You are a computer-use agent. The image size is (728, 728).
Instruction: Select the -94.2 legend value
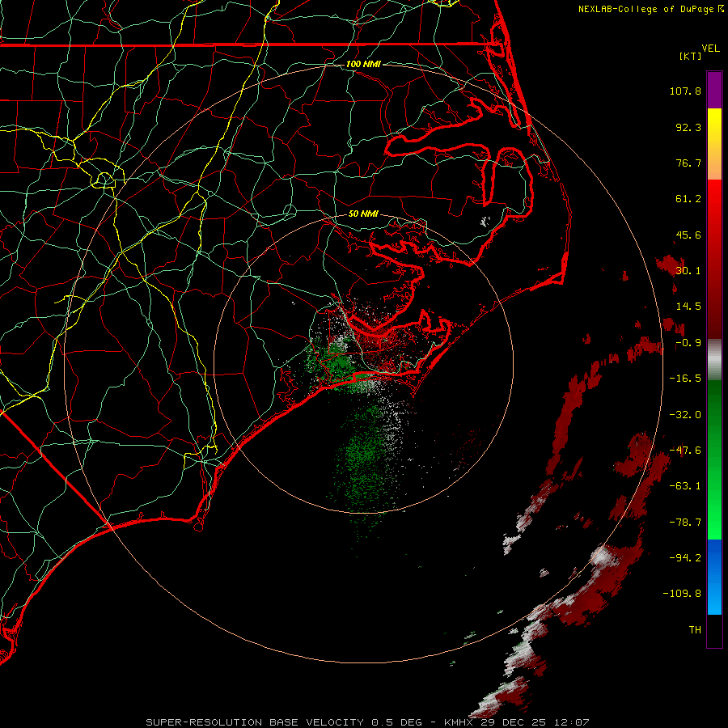[x=685, y=557]
